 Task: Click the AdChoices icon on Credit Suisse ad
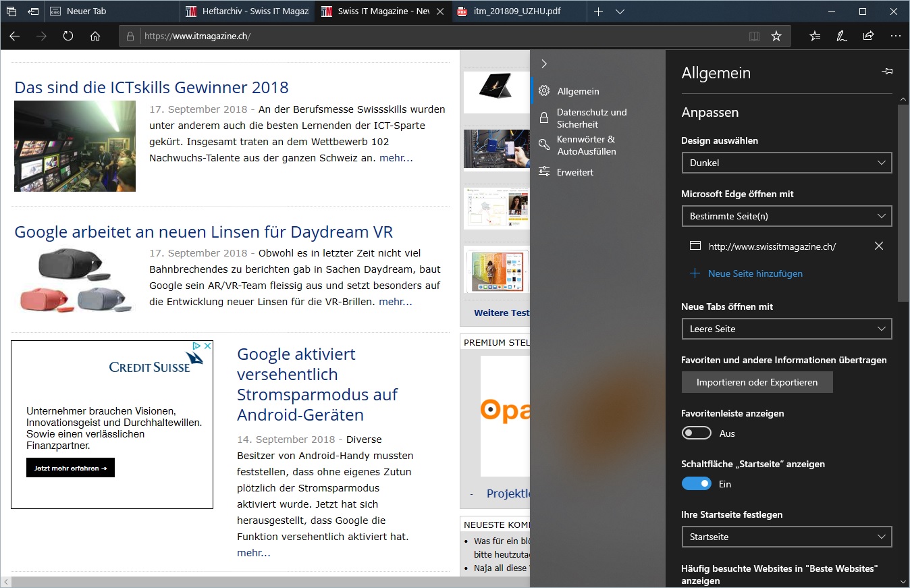(x=196, y=346)
